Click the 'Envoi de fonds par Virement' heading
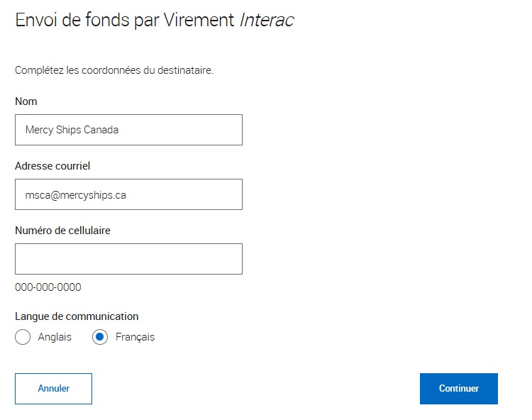The height and width of the screenshot is (420, 532). tap(125, 20)
